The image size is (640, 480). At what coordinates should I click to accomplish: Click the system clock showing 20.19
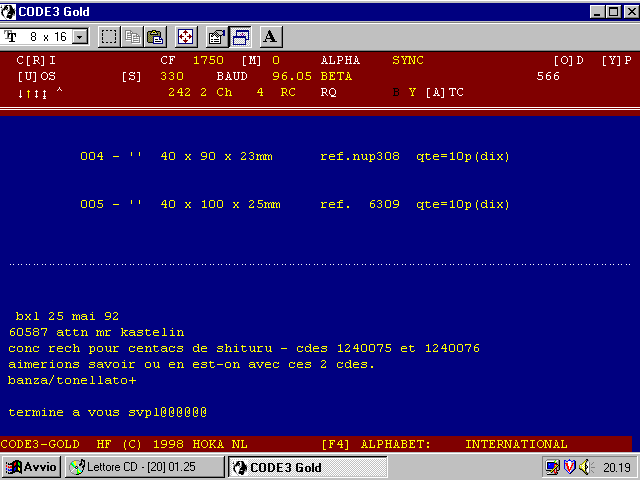[616, 467]
